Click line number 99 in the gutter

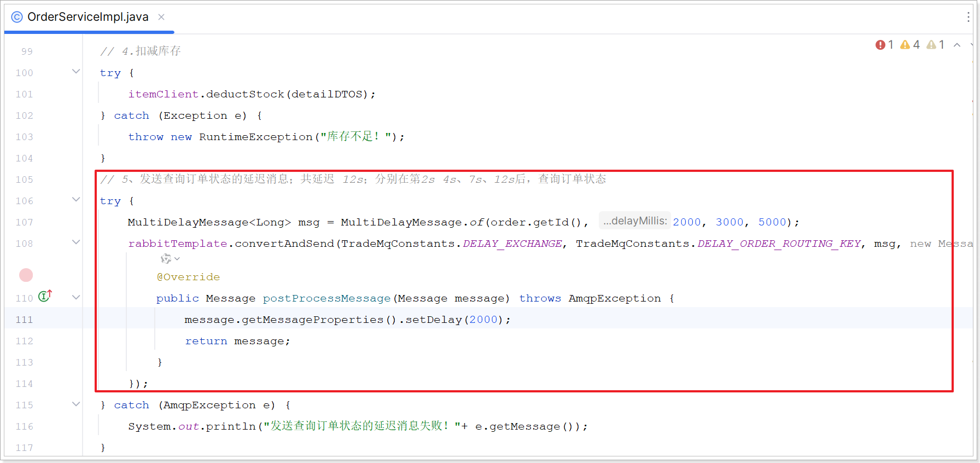pos(27,51)
